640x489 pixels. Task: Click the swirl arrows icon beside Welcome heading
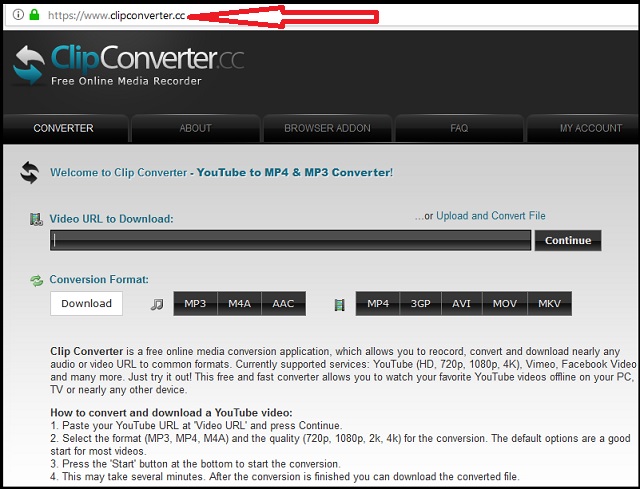[x=30, y=172]
